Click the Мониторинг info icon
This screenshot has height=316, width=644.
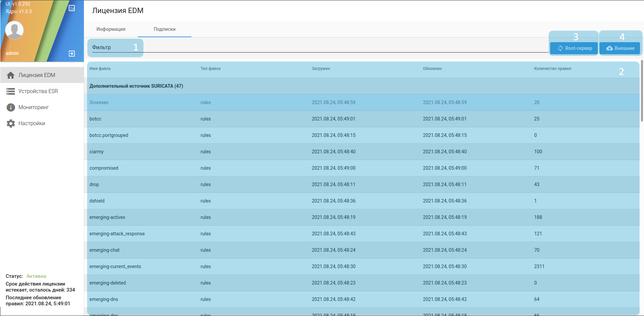tap(11, 107)
